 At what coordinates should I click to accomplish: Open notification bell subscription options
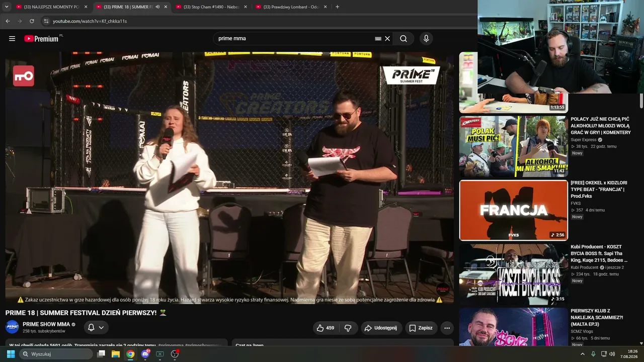click(96, 328)
